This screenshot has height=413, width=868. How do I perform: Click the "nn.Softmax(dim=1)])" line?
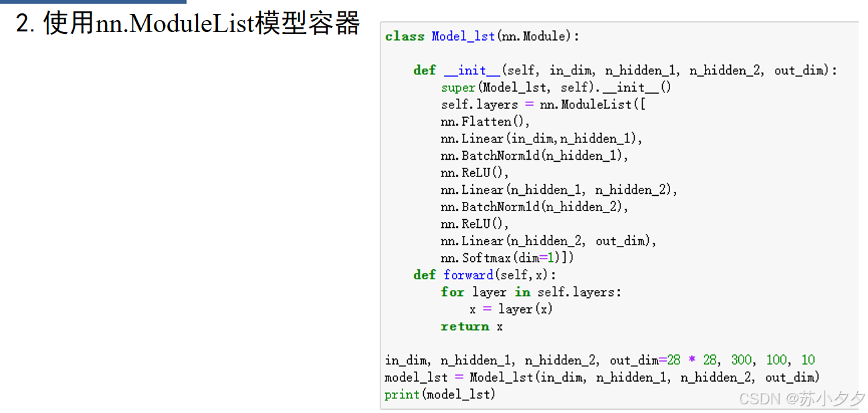pos(507,258)
